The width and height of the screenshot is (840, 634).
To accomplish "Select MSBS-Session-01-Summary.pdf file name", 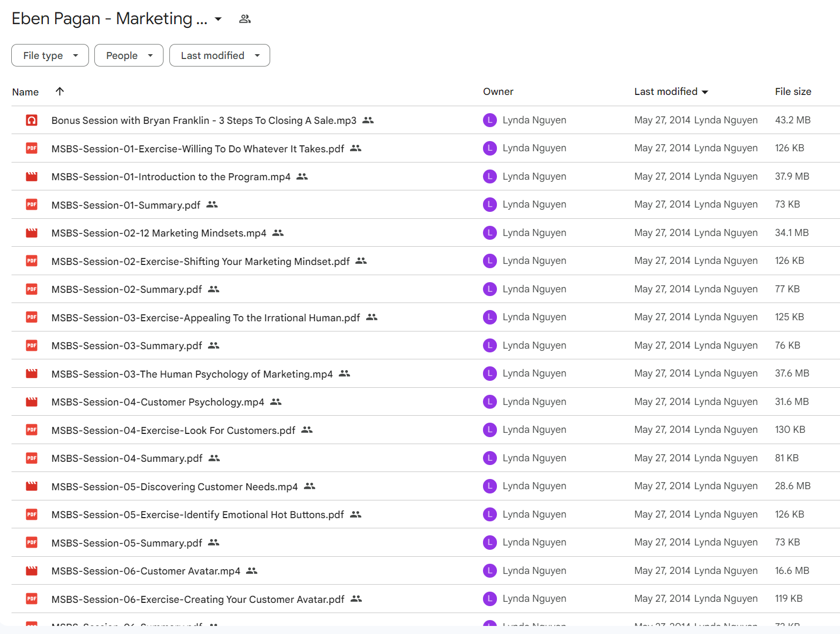I will (126, 205).
